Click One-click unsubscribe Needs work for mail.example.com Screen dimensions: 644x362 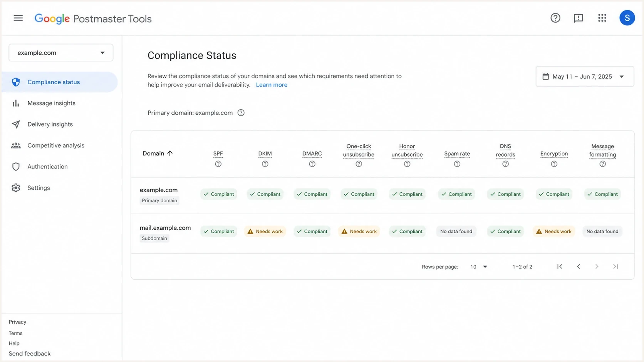[359, 231]
